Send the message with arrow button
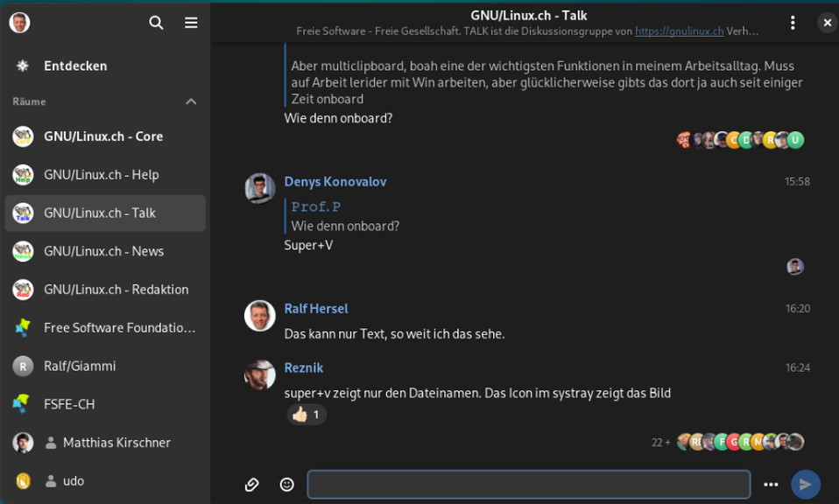Viewport: 839px width, 504px height. (806, 485)
